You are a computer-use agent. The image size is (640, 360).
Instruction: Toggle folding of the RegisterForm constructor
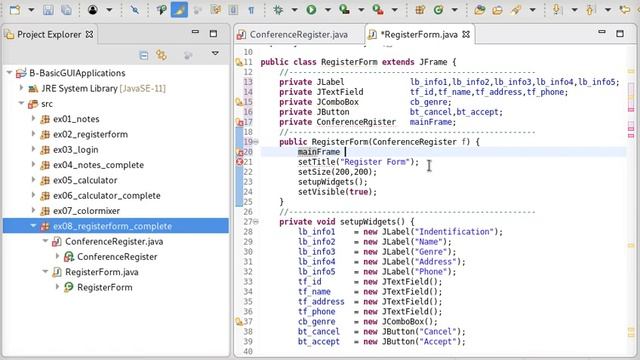pyautogui.click(x=256, y=142)
